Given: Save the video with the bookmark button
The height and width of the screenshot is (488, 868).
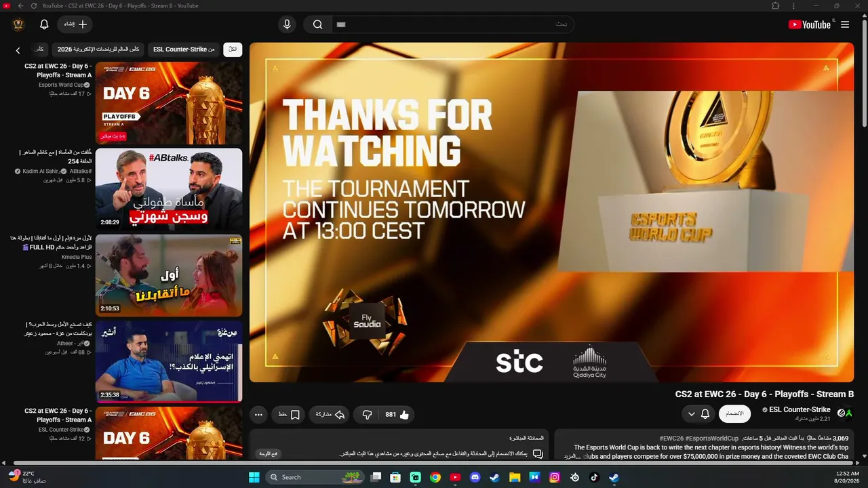Looking at the screenshot, I should click(x=288, y=415).
